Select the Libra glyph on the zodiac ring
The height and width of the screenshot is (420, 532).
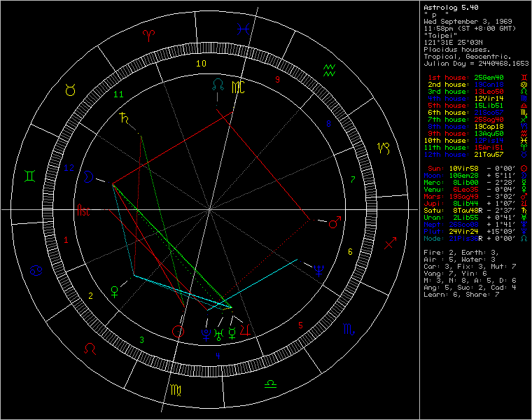point(270,384)
